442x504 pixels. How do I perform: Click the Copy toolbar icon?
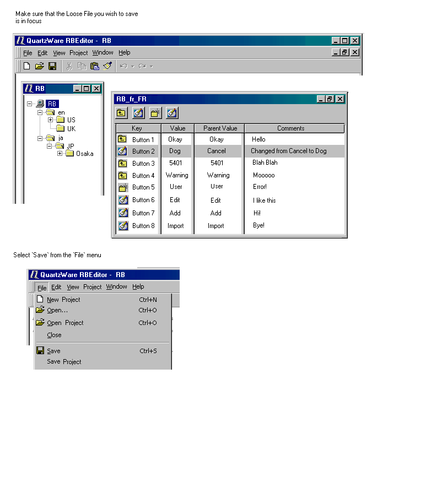coord(82,66)
